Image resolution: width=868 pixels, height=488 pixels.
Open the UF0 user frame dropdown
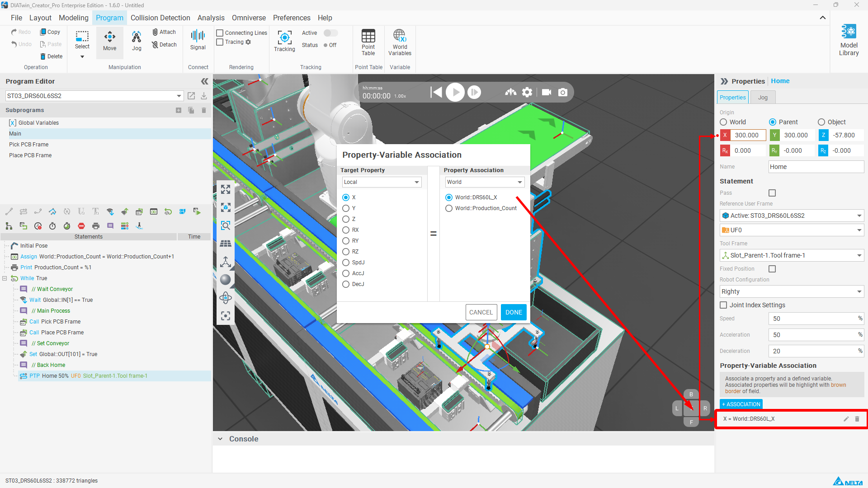click(792, 230)
